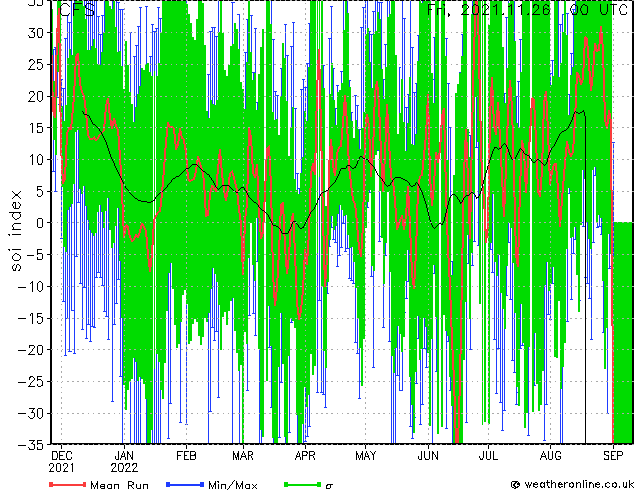
Task: Select the 30 value on y-axis
Action: click(x=35, y=33)
